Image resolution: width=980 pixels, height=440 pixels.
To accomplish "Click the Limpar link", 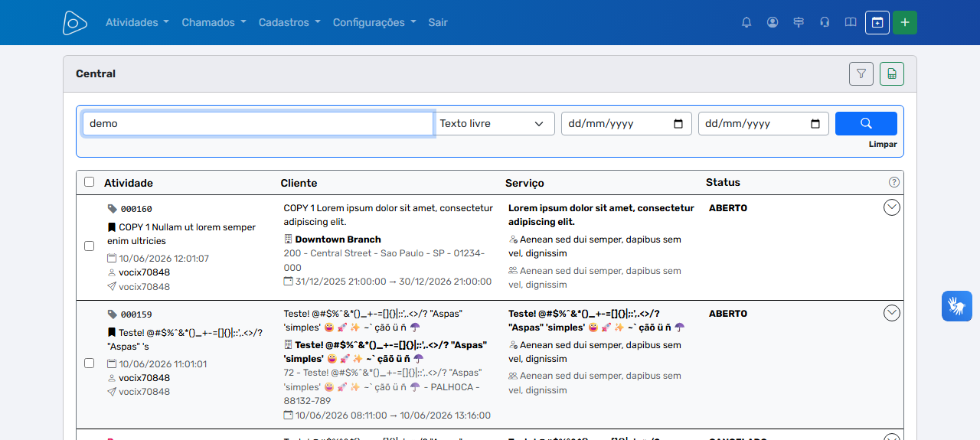I will 883,144.
